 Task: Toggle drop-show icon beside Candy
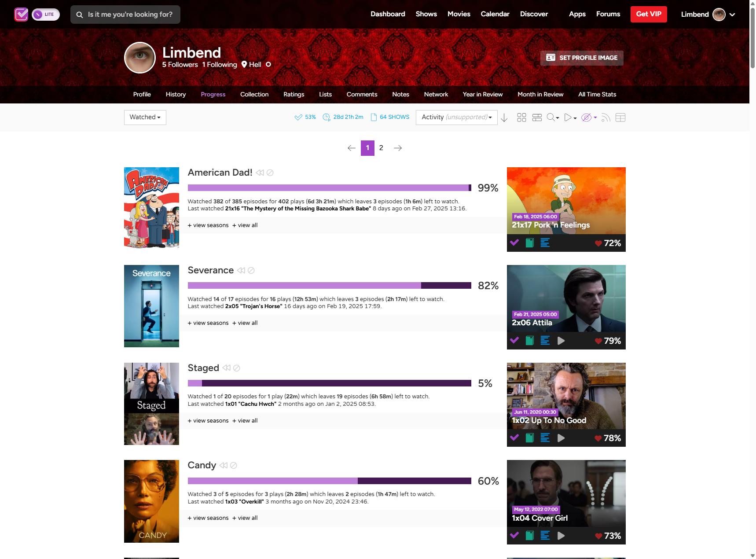(x=234, y=465)
